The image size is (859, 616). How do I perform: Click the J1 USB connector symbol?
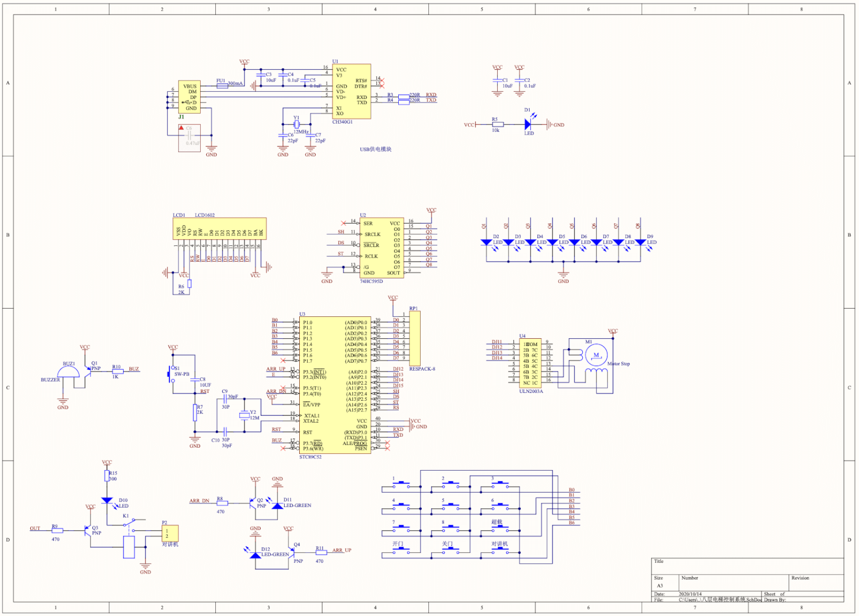(x=189, y=97)
